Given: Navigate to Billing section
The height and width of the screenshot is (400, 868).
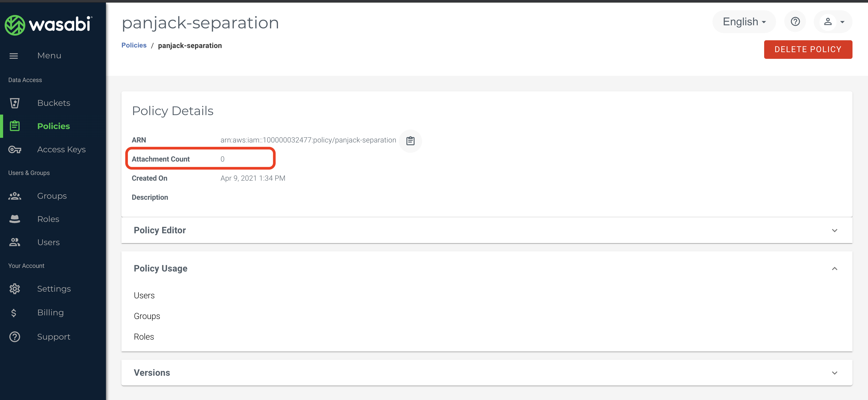Looking at the screenshot, I should pyautogui.click(x=50, y=313).
